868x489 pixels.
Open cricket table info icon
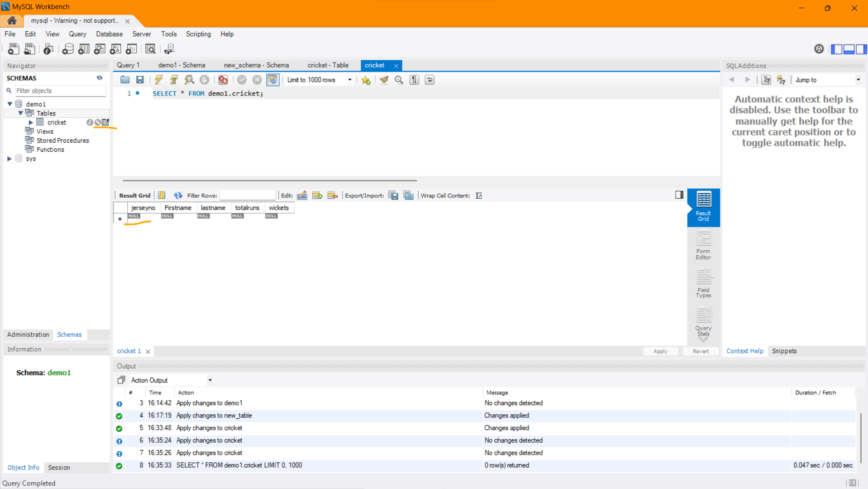[x=90, y=122]
